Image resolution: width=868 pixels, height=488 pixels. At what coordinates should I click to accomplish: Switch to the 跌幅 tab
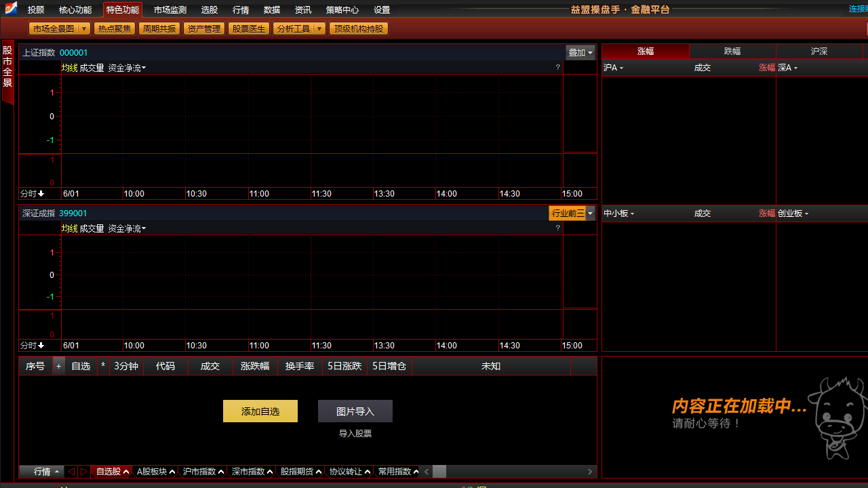[x=732, y=52]
